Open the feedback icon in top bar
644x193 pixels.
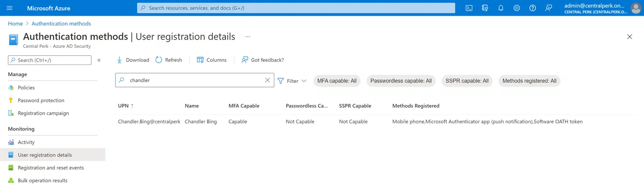(x=548, y=8)
